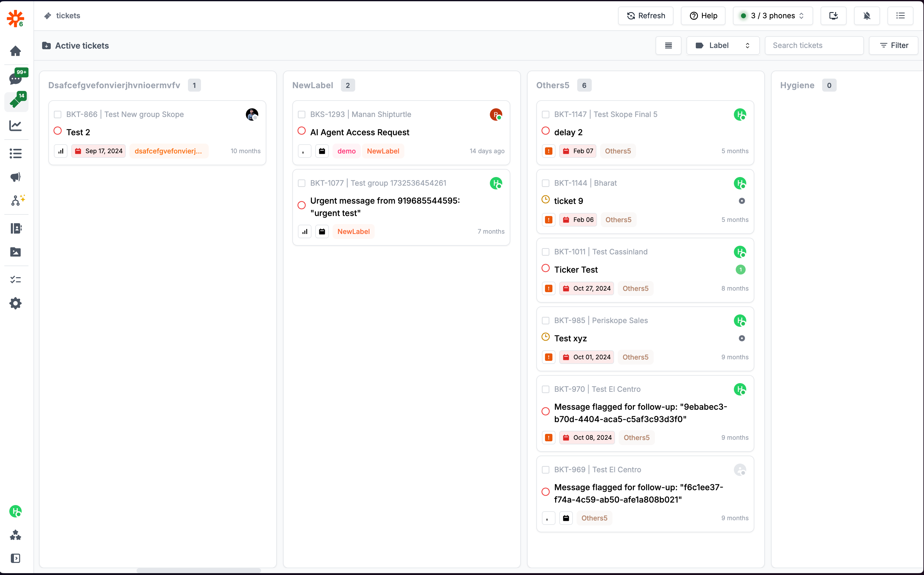Open the Label grouping dropdown
Screen dimensions: 924x575
[722, 45]
